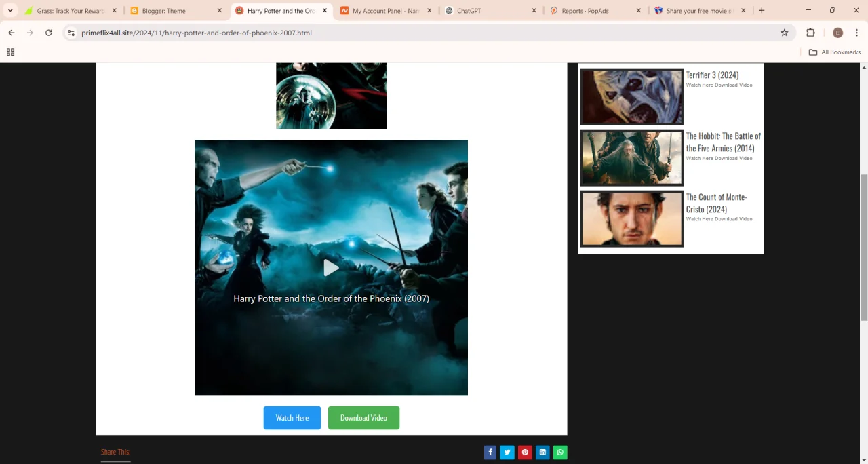The height and width of the screenshot is (464, 868).
Task: Open Chrome three-dot menu
Action: pyautogui.click(x=857, y=33)
